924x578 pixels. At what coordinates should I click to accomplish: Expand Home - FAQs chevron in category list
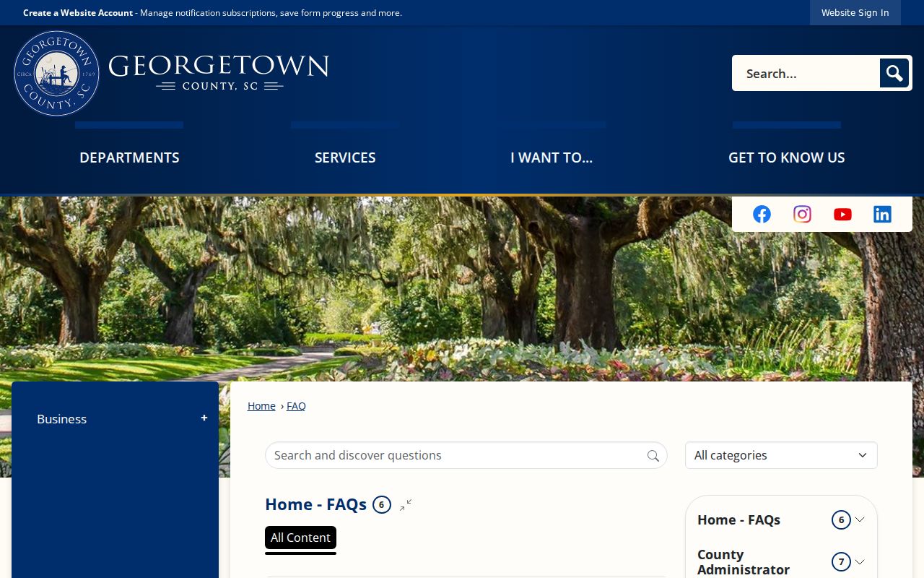tap(860, 519)
